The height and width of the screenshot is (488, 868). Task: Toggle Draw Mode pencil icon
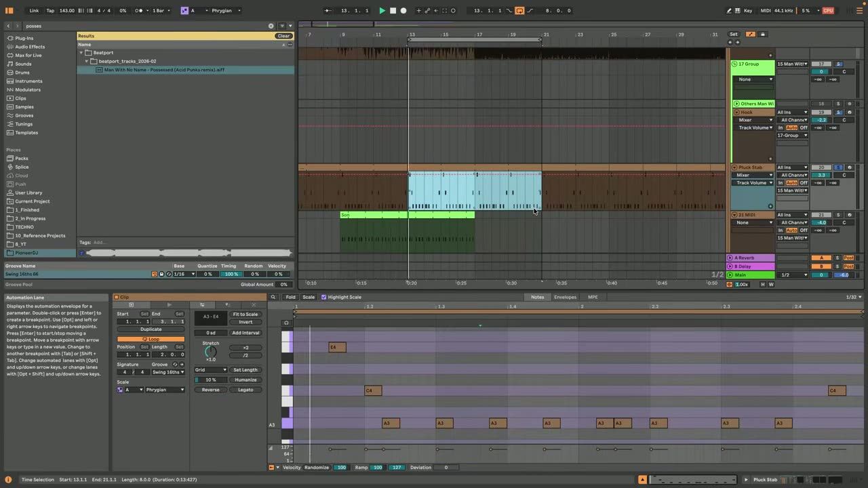pos(729,11)
